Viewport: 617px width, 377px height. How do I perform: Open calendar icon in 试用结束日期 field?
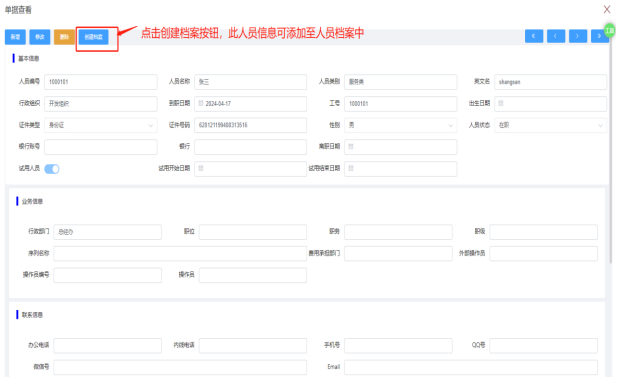[x=351, y=168]
